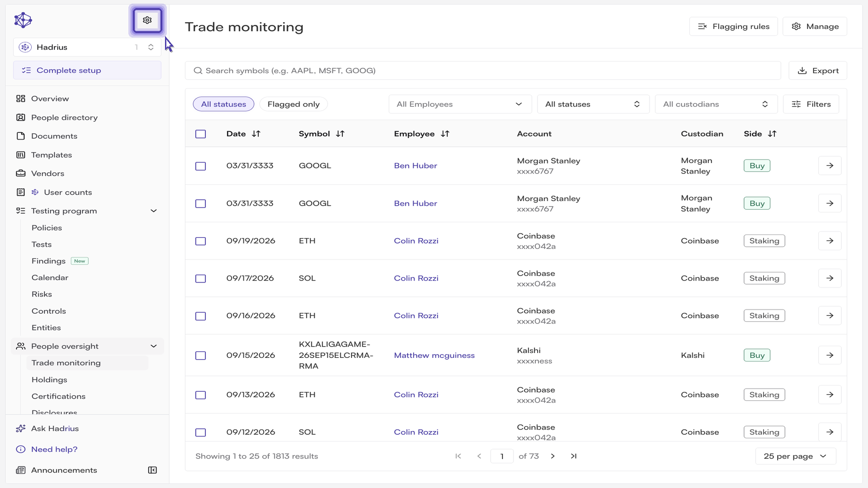Go to next page arrow

point(552,456)
